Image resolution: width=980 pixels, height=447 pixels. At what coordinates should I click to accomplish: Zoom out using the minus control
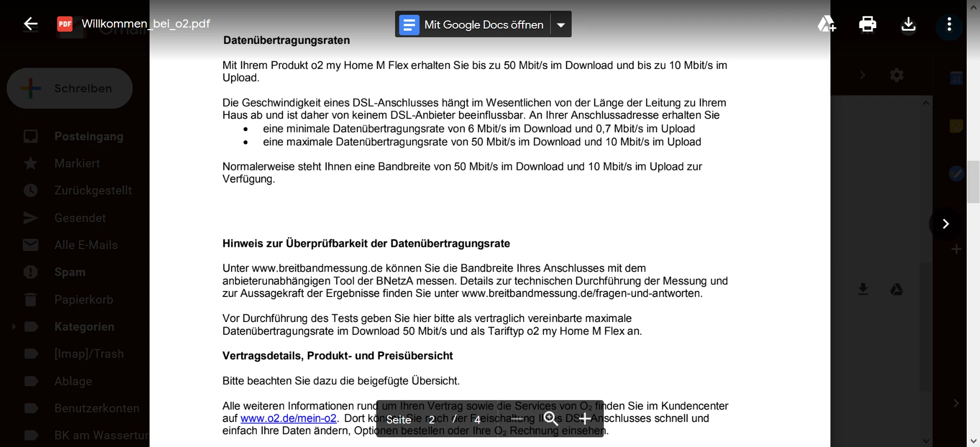[x=517, y=419]
